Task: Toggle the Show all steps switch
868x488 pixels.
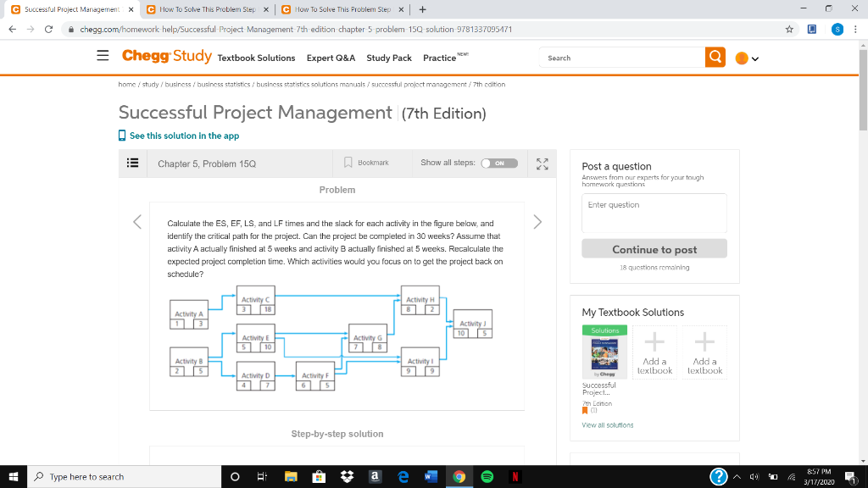Action: pyautogui.click(x=499, y=164)
